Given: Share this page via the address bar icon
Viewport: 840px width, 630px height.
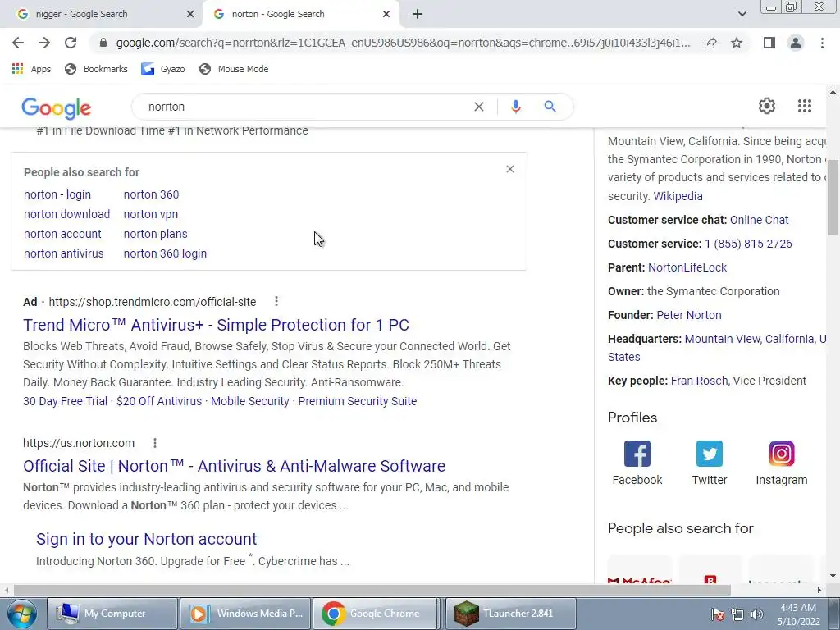Looking at the screenshot, I should [710, 43].
